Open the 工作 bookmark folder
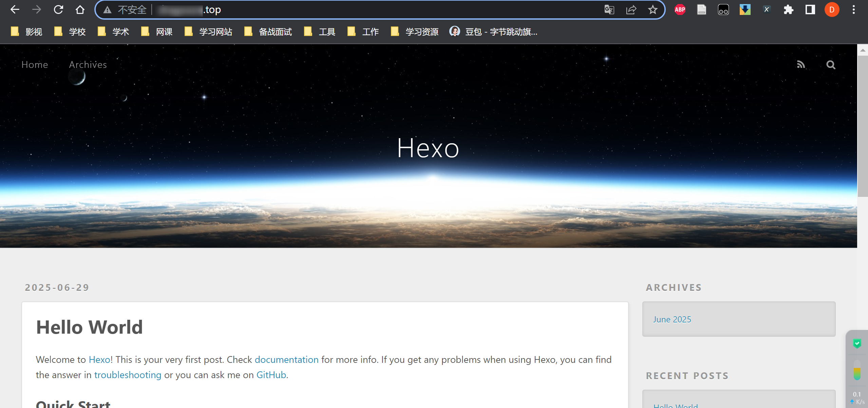868x408 pixels. click(x=363, y=32)
